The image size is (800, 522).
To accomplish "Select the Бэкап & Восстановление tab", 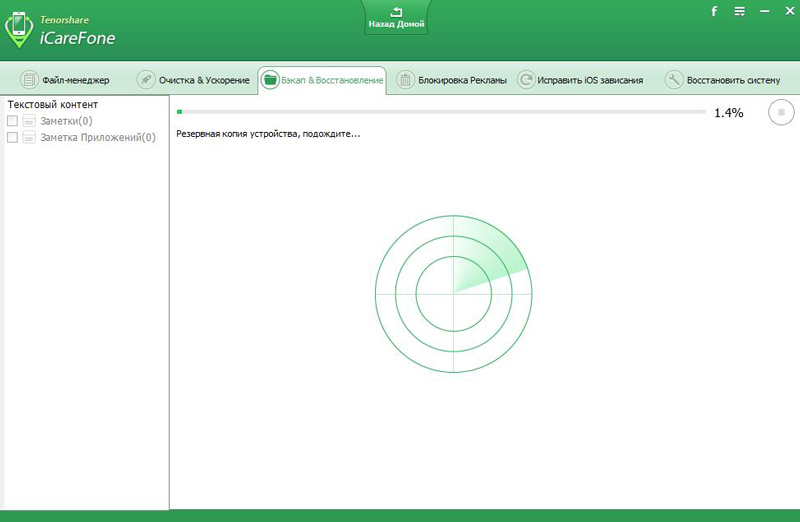I will tap(322, 80).
